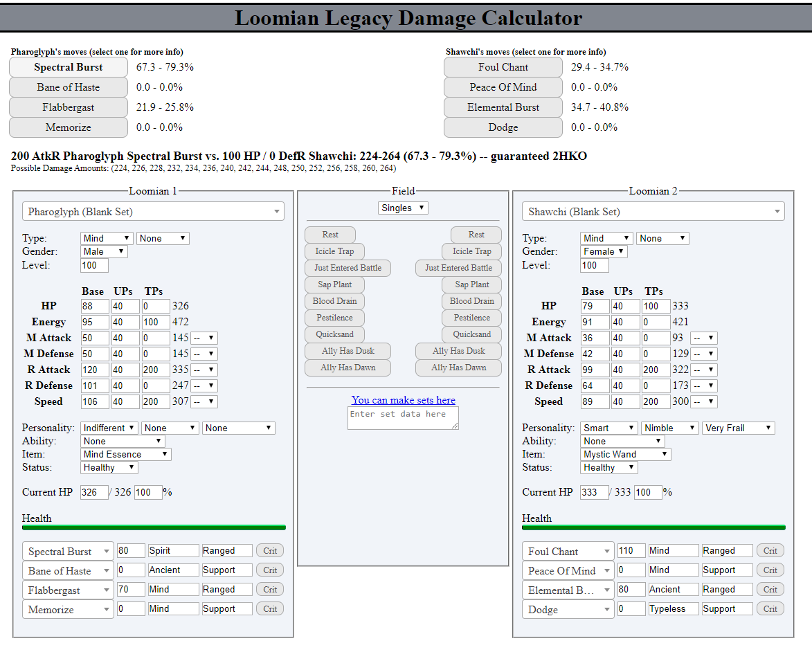Click the 'Enter set data here' textarea
Screen dimensions: 812x652
tap(403, 418)
